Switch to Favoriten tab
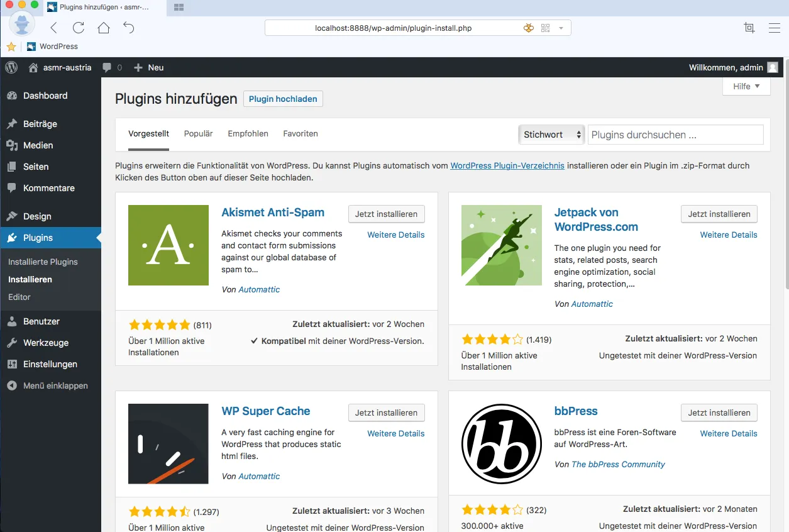 (x=301, y=134)
